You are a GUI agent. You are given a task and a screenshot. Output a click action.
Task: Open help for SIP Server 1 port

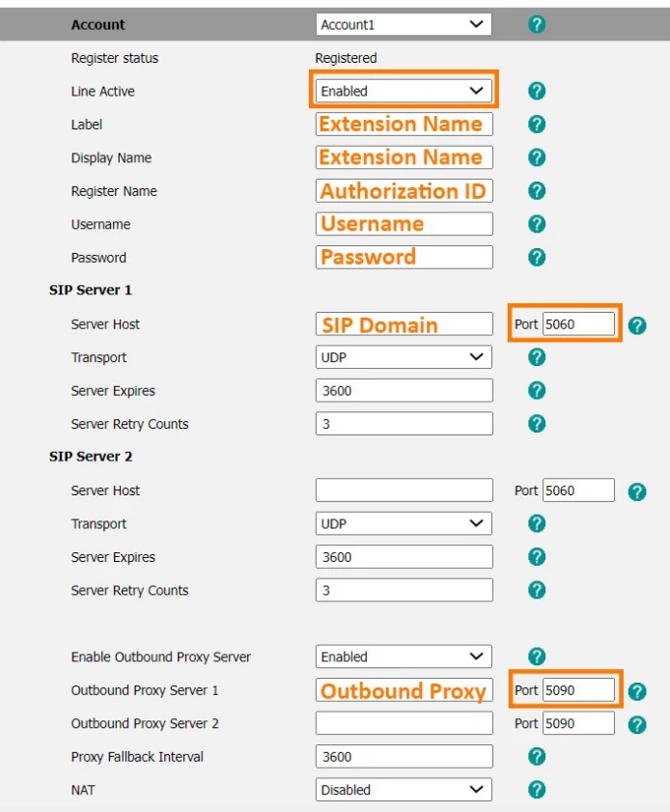pyautogui.click(x=637, y=325)
